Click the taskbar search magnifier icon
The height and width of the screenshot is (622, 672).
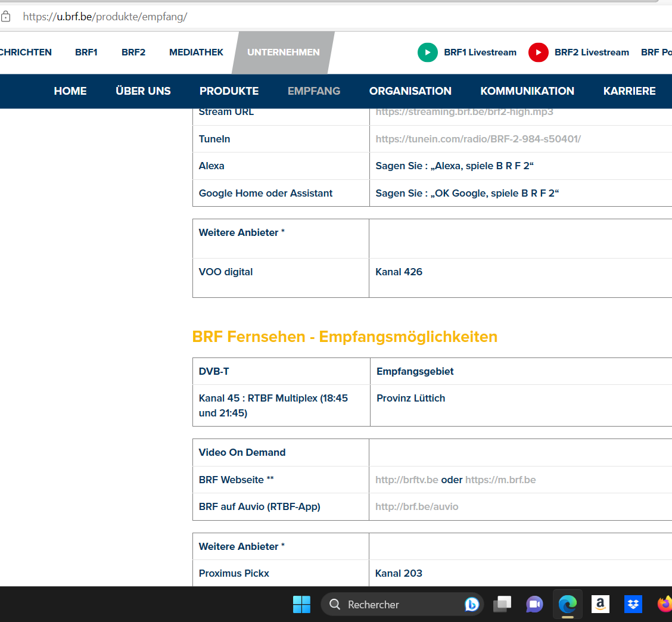click(335, 605)
